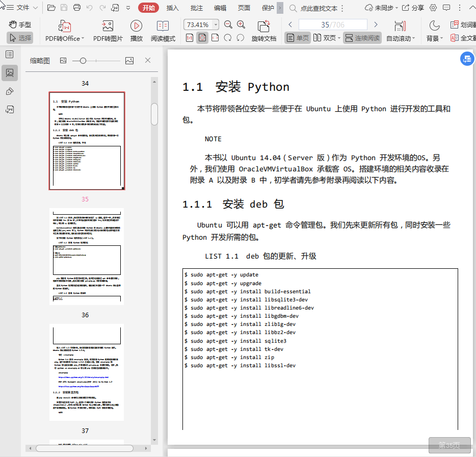The height and width of the screenshot is (457, 476).
Task: Click the print icon
Action: pyautogui.click(x=77, y=8)
